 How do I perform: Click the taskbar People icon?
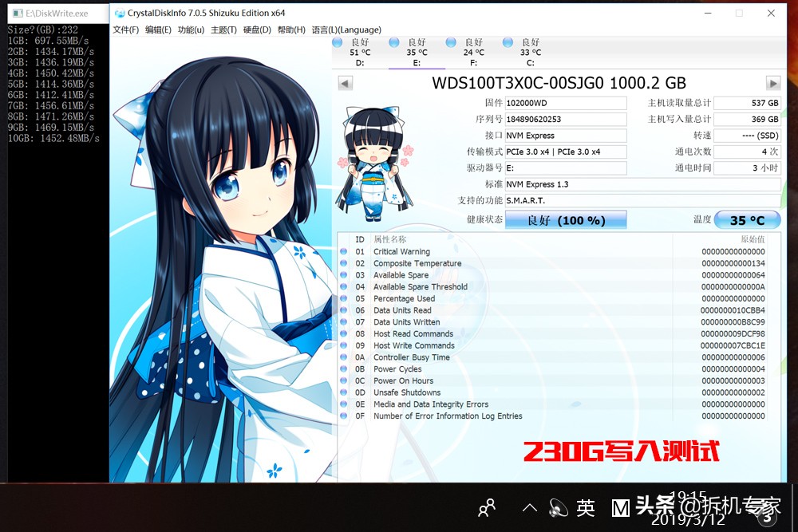[x=486, y=506]
